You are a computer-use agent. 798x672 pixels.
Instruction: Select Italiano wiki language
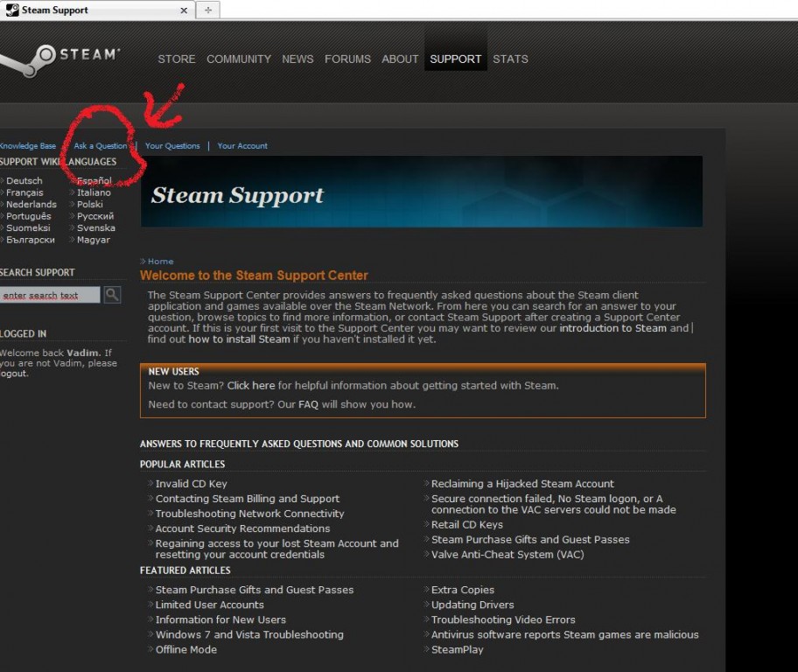pos(94,192)
